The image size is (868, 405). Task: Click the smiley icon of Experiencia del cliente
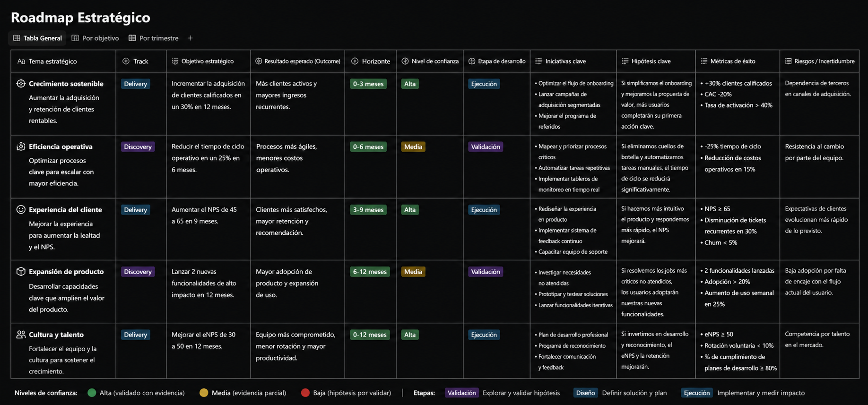tap(21, 209)
